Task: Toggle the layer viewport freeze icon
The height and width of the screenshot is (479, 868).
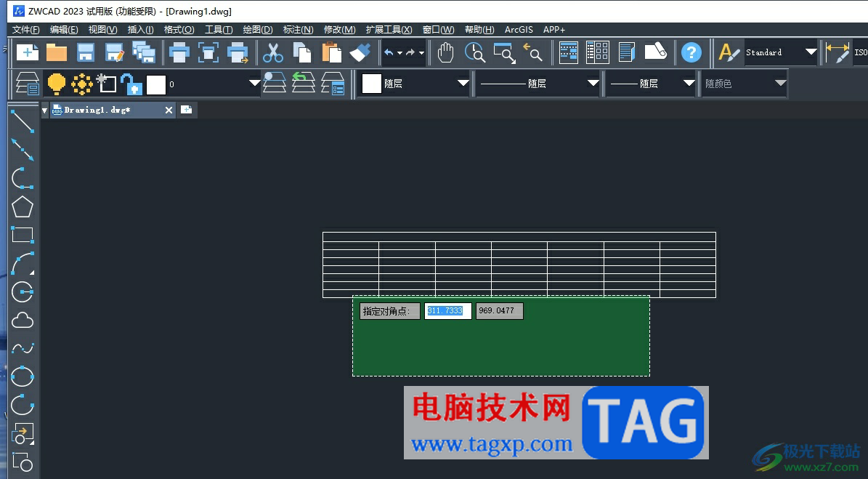Action: pyautogui.click(x=106, y=84)
